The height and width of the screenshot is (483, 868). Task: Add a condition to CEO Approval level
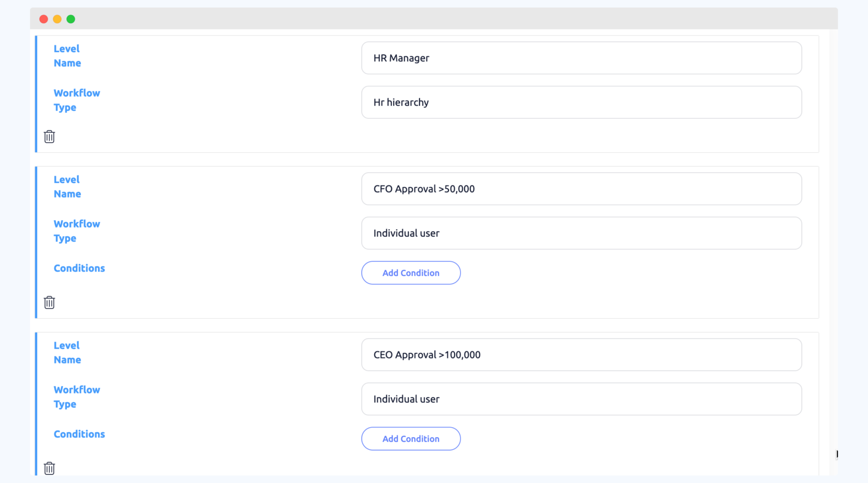411,439
